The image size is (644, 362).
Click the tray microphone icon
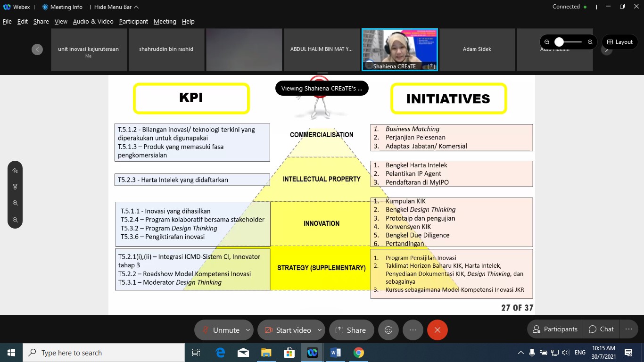532,353
